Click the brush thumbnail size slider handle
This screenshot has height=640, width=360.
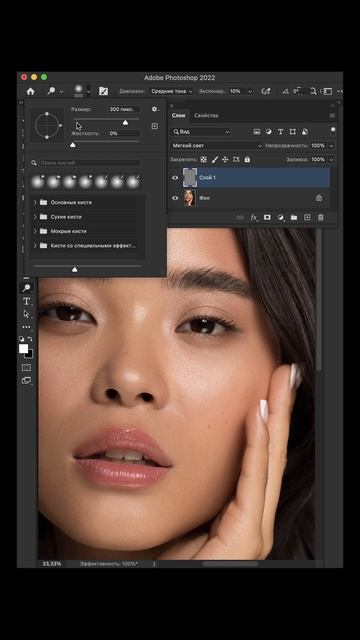[75, 269]
